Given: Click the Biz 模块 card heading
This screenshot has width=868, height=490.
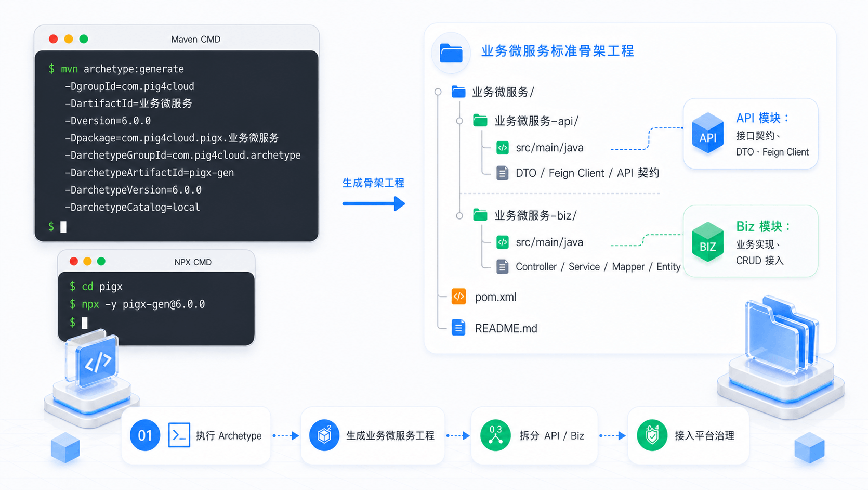Looking at the screenshot, I should [763, 226].
